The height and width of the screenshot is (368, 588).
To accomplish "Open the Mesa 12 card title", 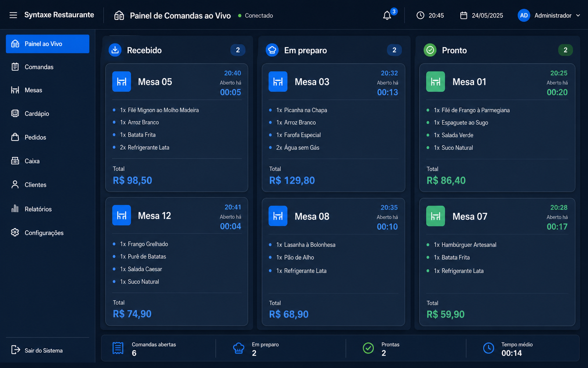I will [155, 216].
